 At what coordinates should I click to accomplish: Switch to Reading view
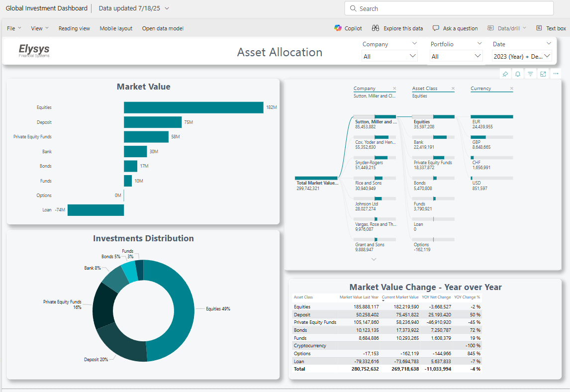[74, 28]
